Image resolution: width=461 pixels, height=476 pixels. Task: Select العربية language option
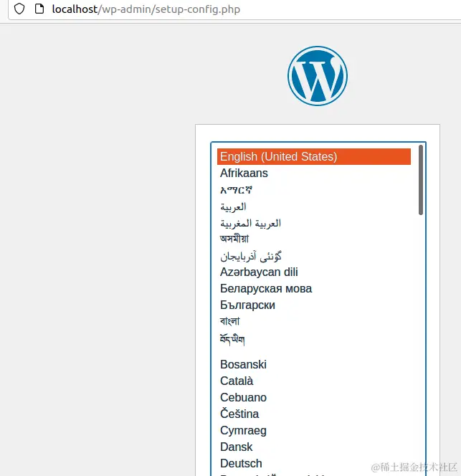314,206
